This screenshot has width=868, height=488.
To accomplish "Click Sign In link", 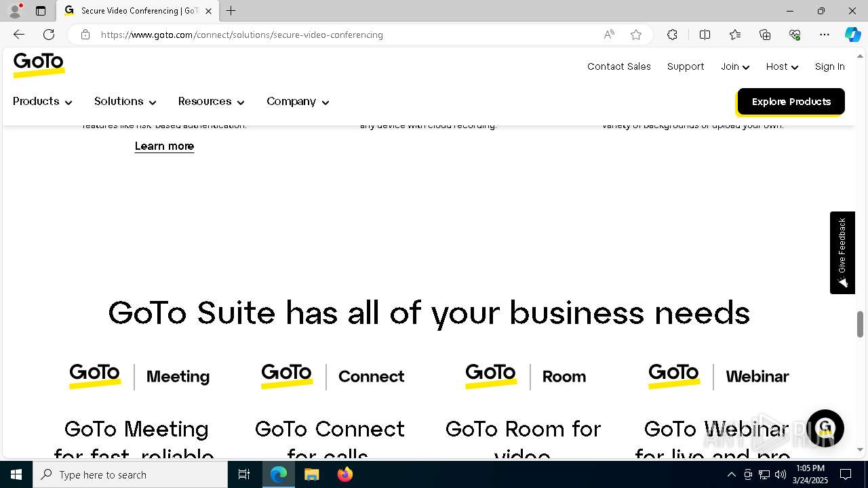I will pos(830,66).
